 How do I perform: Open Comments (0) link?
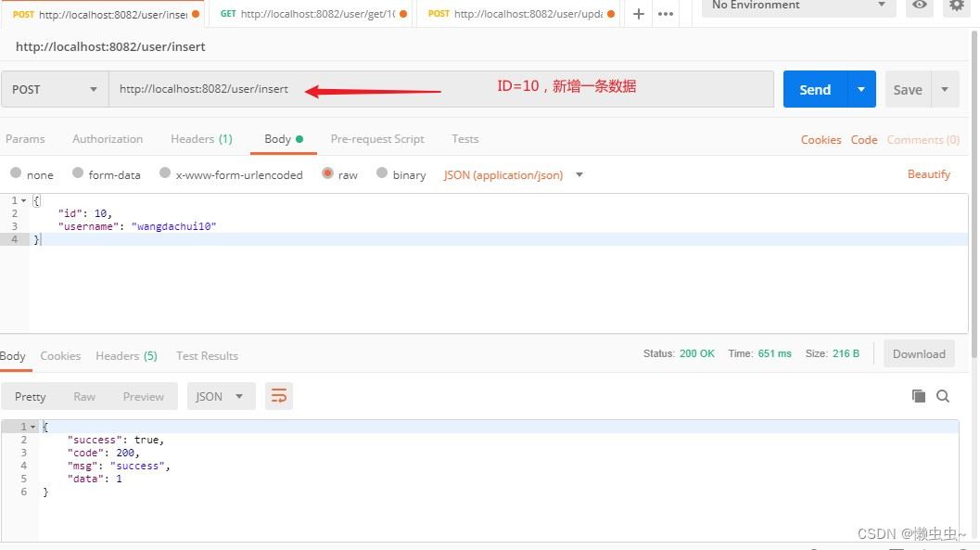[x=923, y=140]
